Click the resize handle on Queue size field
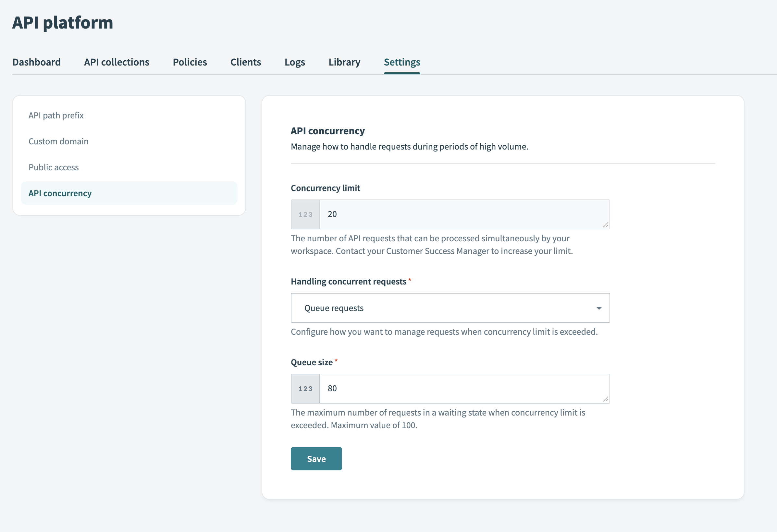Viewport: 777px width, 532px height. pos(606,400)
